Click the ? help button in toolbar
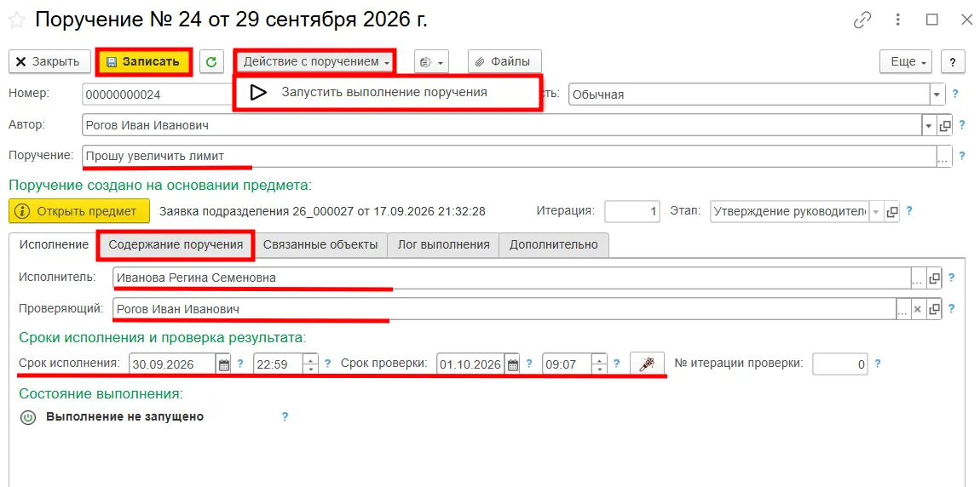Screen dimensions: 980x487 [953, 62]
